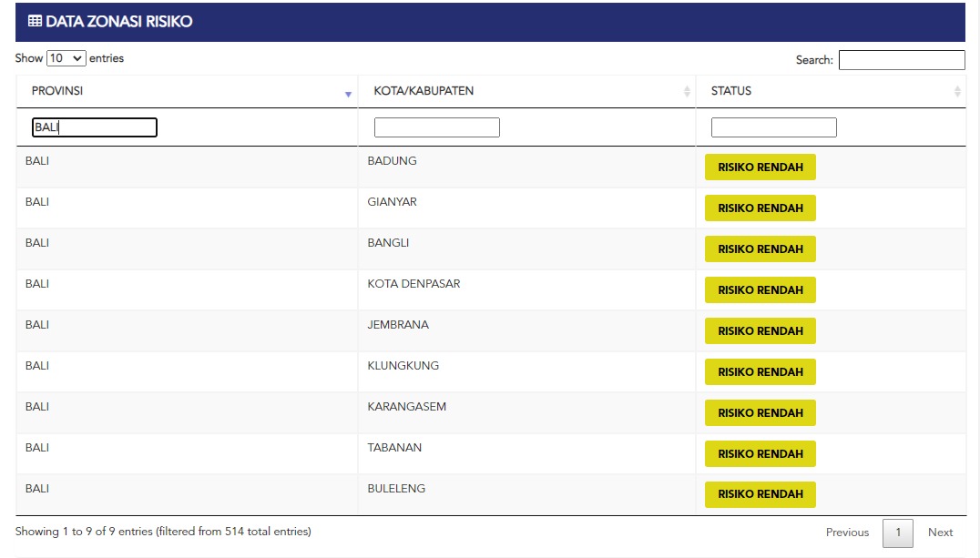Screen dimensions: 980x558
Task: Click the PROVINSI column sort arrow
Action: click(348, 94)
